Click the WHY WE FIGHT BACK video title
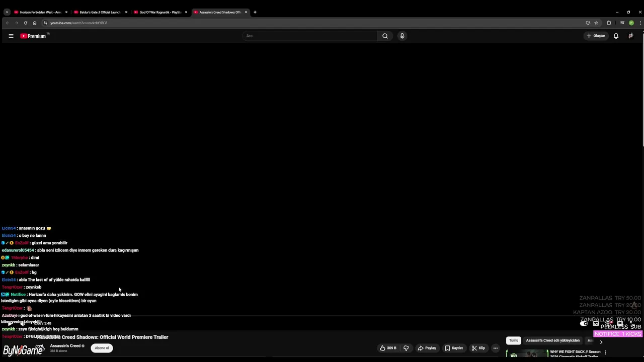This screenshot has height=362, width=644. [x=575, y=354]
